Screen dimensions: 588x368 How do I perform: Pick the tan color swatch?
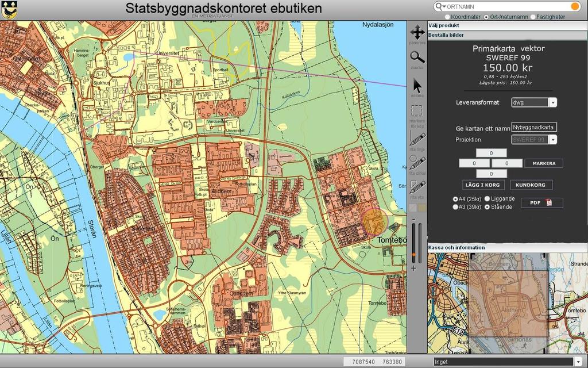click(422, 208)
